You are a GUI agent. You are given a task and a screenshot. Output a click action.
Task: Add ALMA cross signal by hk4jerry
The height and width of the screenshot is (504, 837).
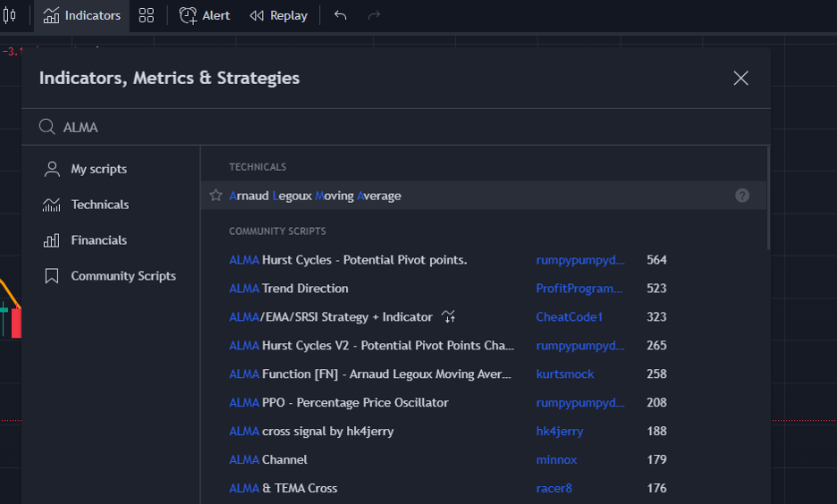[x=311, y=431]
